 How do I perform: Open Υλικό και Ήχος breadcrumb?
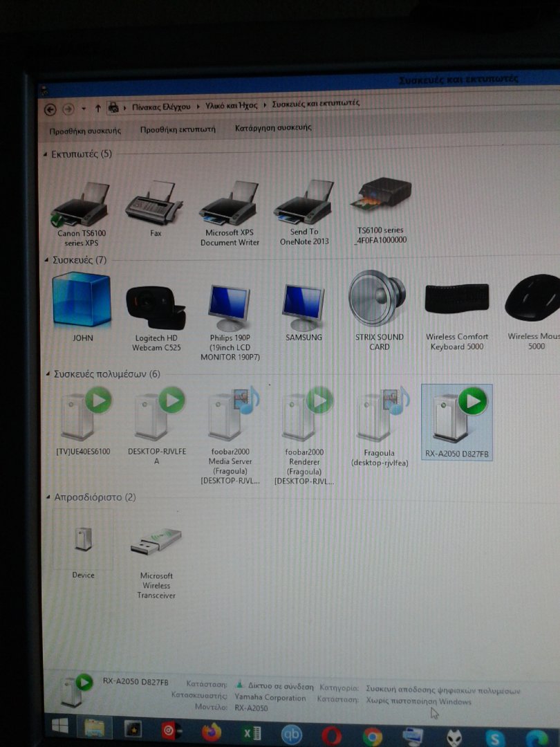point(232,105)
